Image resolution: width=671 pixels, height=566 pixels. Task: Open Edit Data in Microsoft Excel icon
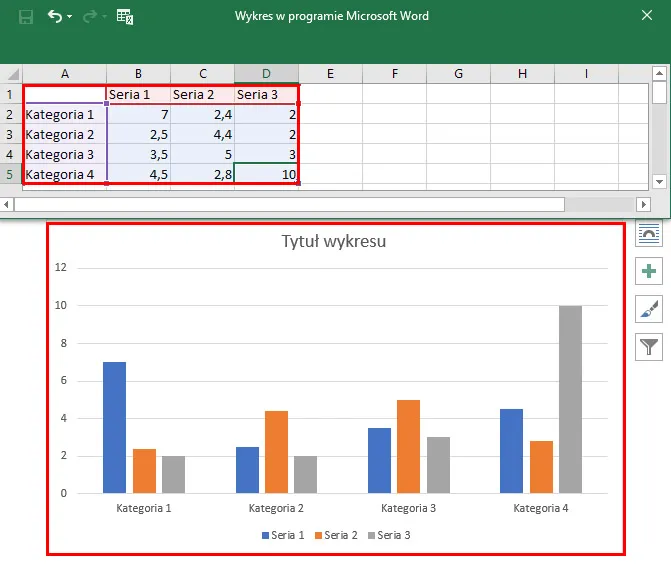point(125,17)
